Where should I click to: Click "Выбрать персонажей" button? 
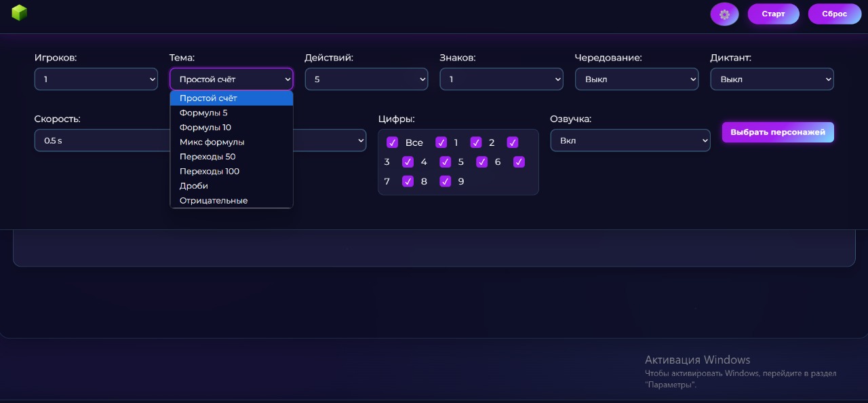(x=778, y=132)
